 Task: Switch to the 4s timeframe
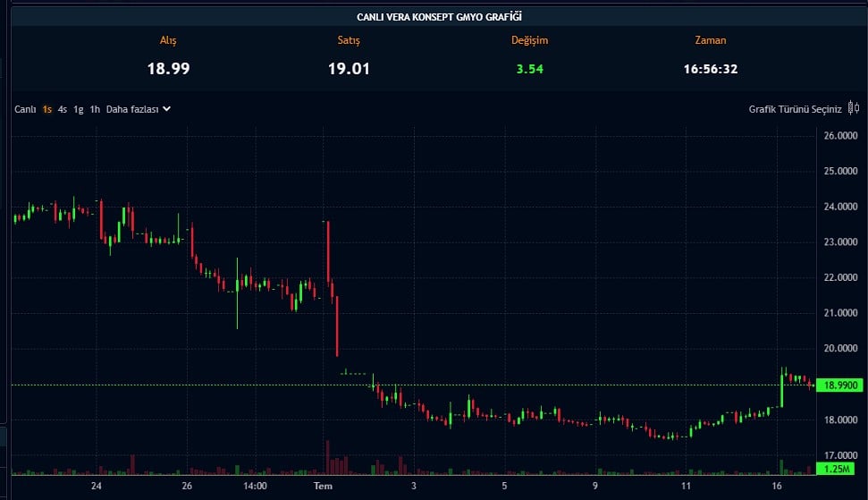point(63,109)
